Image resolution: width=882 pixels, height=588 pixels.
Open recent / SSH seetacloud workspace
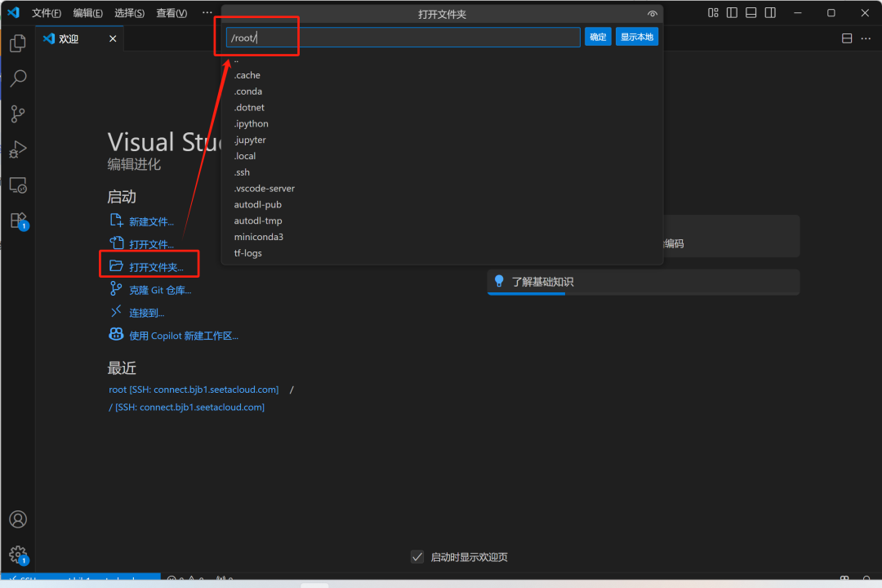coord(187,407)
